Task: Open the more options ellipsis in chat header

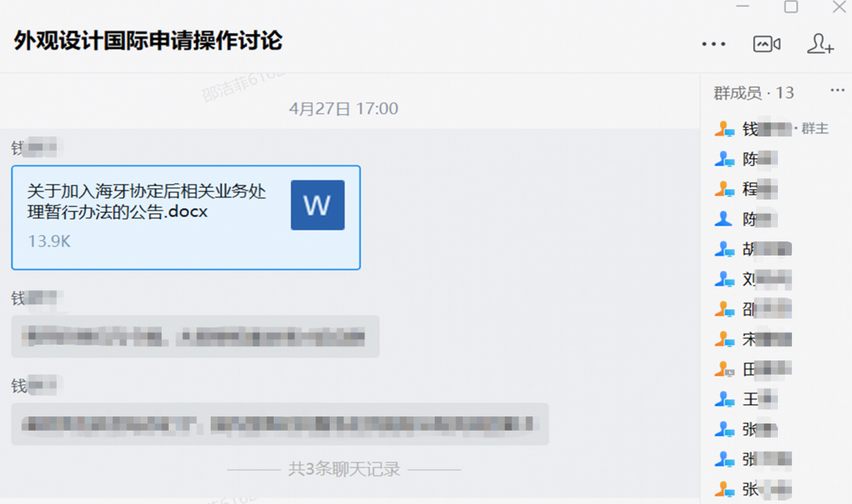Action: (713, 44)
